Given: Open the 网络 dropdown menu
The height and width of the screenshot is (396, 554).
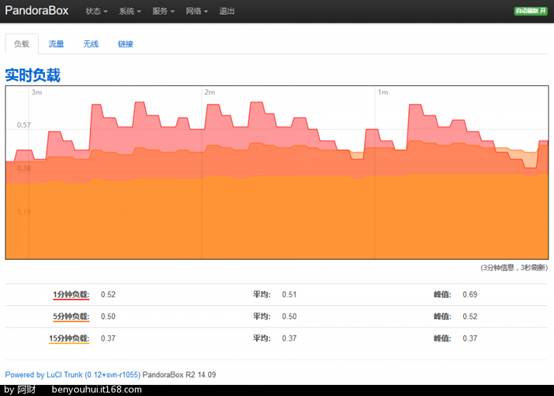Looking at the screenshot, I should point(196,11).
